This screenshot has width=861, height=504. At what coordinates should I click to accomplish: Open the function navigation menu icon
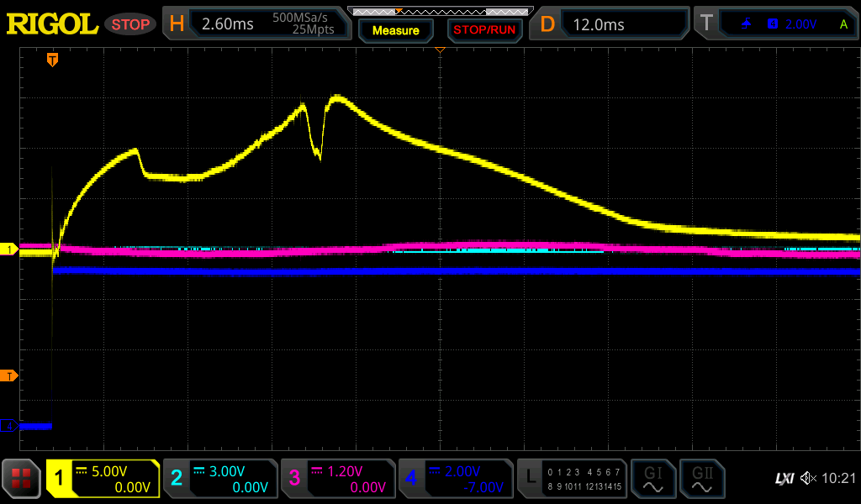pos(21,479)
